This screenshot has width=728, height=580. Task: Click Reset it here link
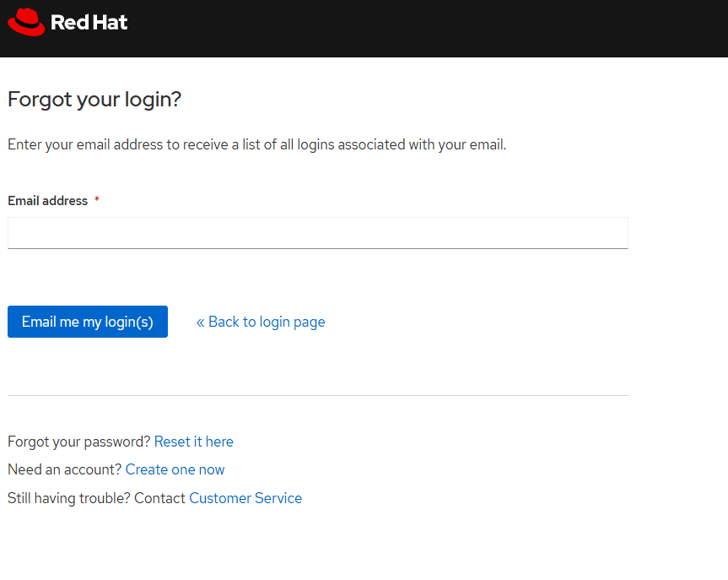[193, 442]
